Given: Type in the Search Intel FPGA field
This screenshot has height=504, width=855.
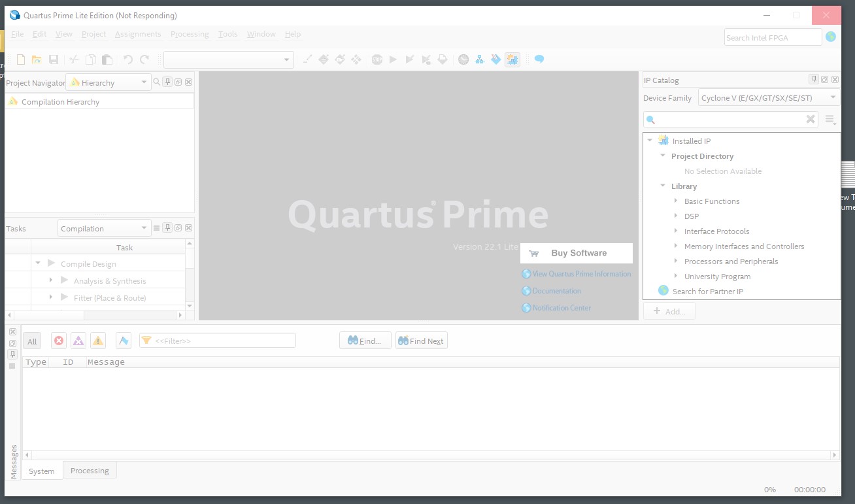Looking at the screenshot, I should pyautogui.click(x=772, y=37).
